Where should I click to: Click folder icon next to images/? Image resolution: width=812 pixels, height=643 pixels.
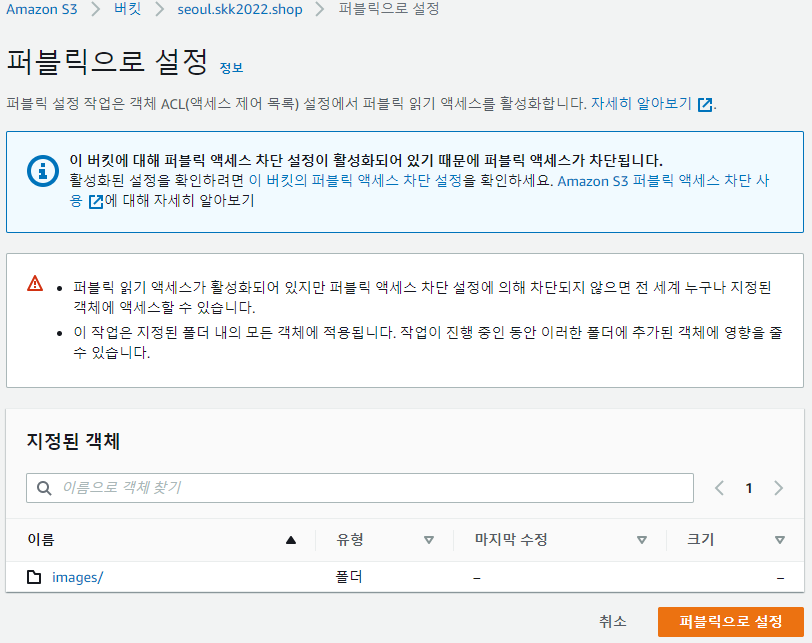pyautogui.click(x=34, y=577)
